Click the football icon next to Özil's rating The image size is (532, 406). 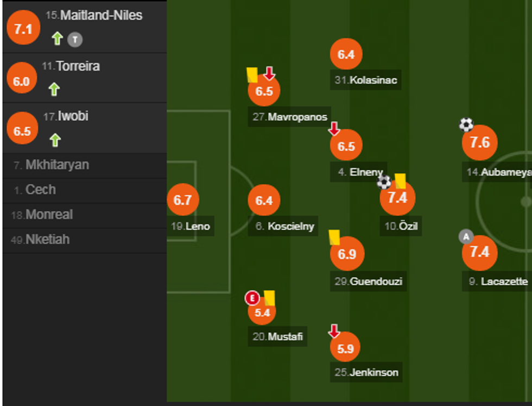pyautogui.click(x=384, y=182)
